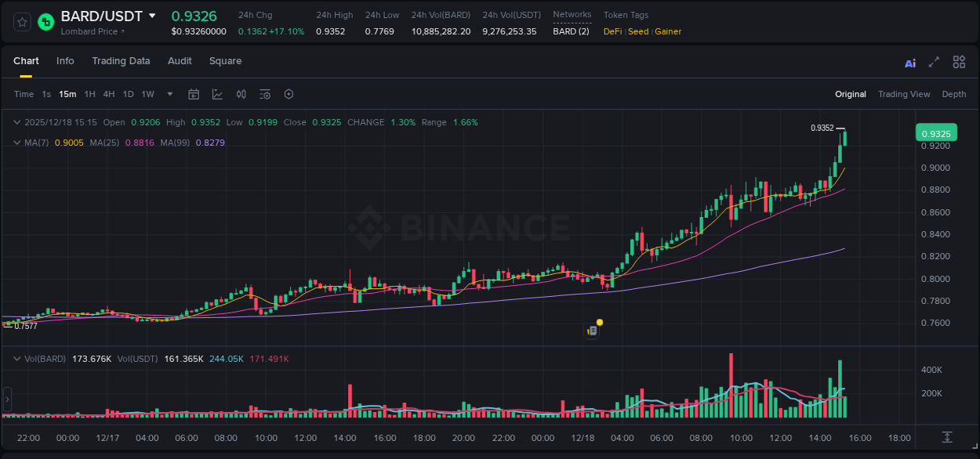Image resolution: width=980 pixels, height=459 pixels.
Task: Click the star to favorite BARD/USDT
Action: point(21,21)
